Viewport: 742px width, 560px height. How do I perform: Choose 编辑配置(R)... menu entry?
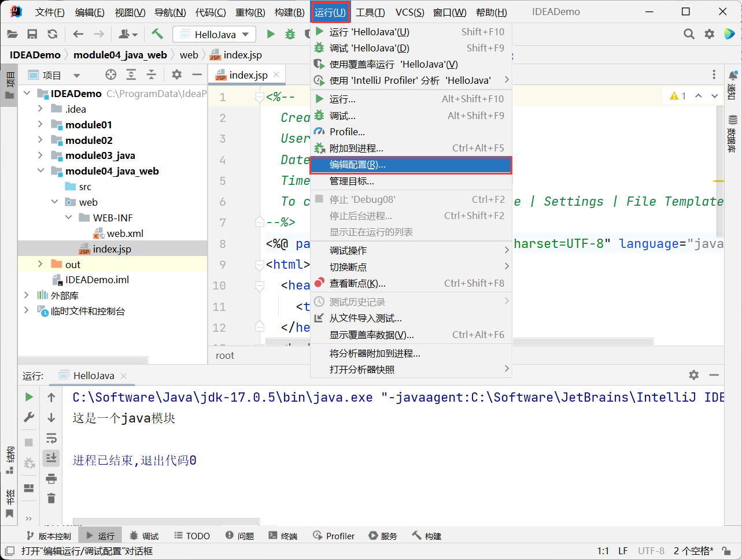click(411, 165)
